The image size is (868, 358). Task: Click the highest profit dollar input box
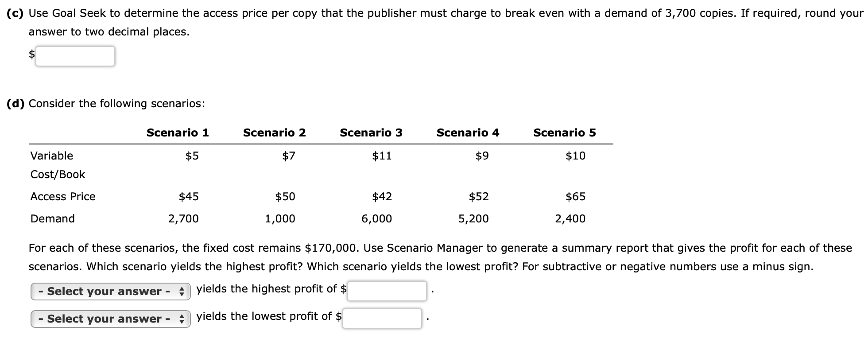386,290
